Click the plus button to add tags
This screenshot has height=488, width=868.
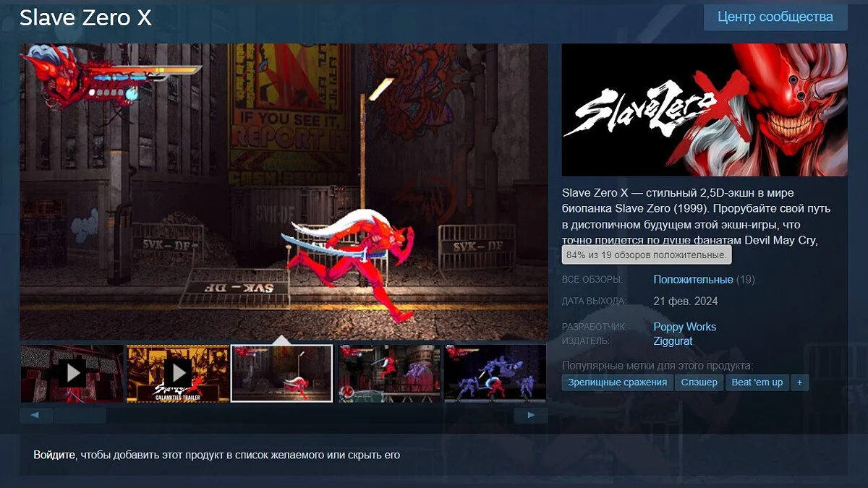(x=799, y=382)
